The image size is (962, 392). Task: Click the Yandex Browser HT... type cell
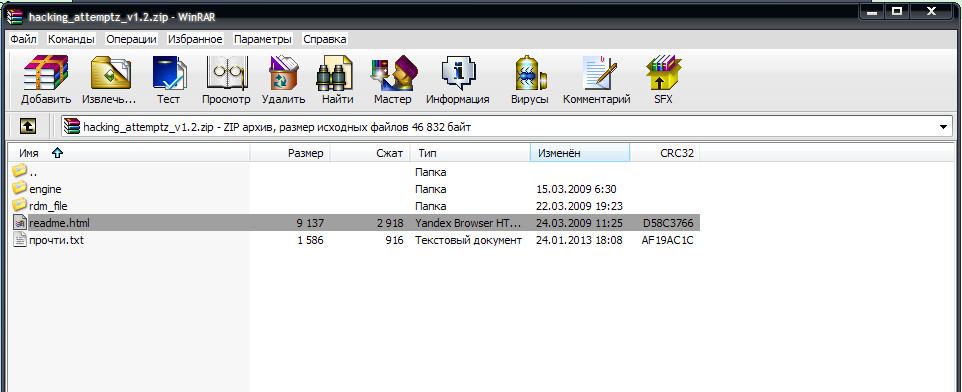click(x=469, y=223)
